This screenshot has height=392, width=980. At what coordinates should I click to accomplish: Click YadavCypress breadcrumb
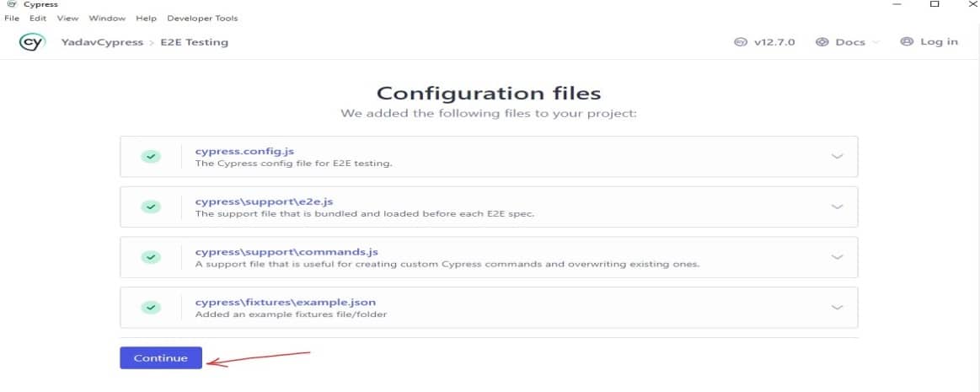click(x=102, y=42)
